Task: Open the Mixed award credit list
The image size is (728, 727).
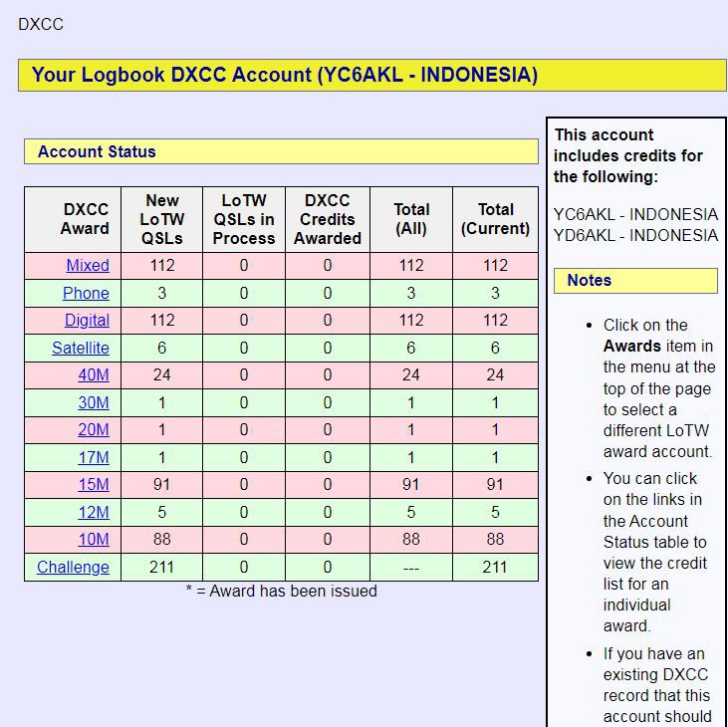Action: click(88, 266)
